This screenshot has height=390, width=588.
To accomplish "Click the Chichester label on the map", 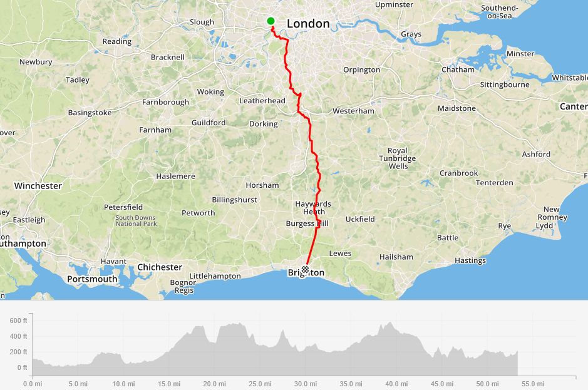I will point(160,267).
